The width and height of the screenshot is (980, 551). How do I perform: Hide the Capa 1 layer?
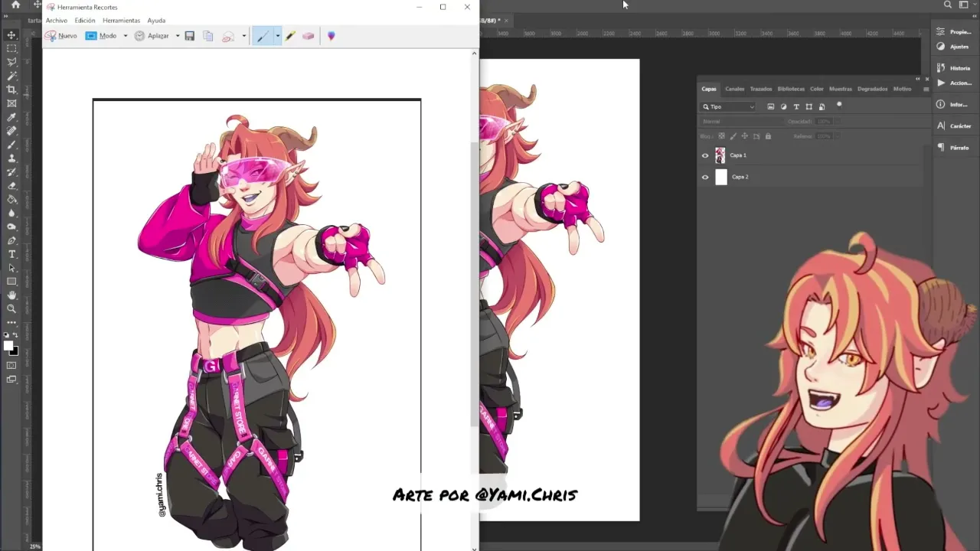click(705, 155)
